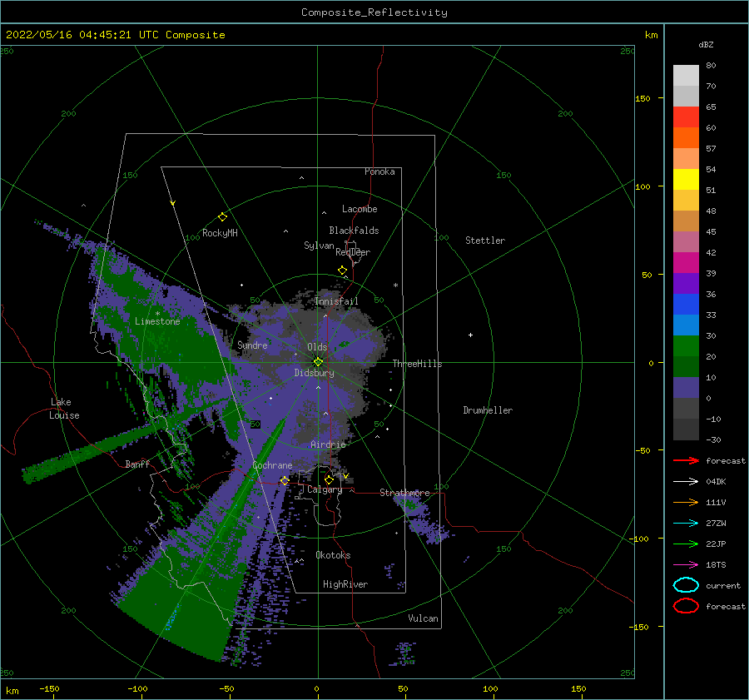
Task: Click the Calgary city label
Action: [325, 489]
